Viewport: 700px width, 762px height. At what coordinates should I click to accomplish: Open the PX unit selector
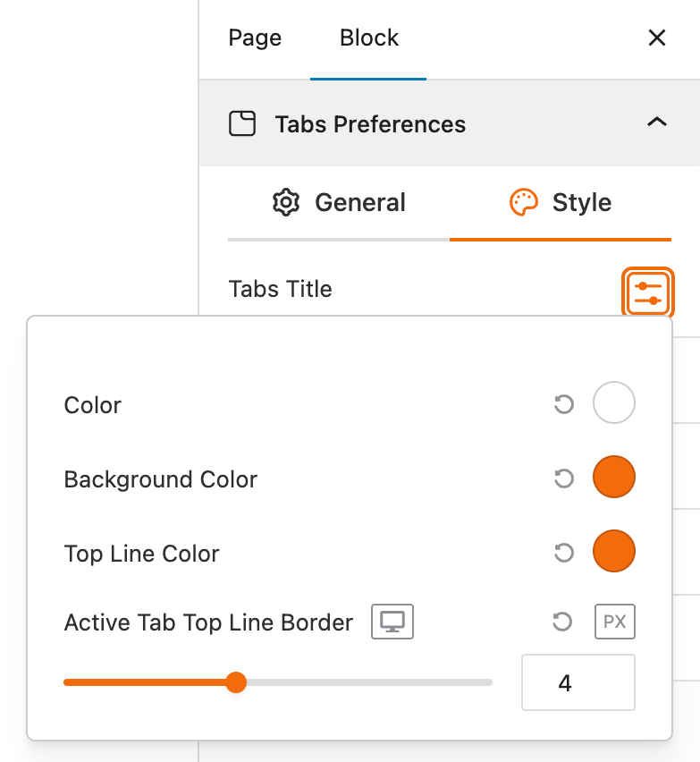tap(615, 622)
